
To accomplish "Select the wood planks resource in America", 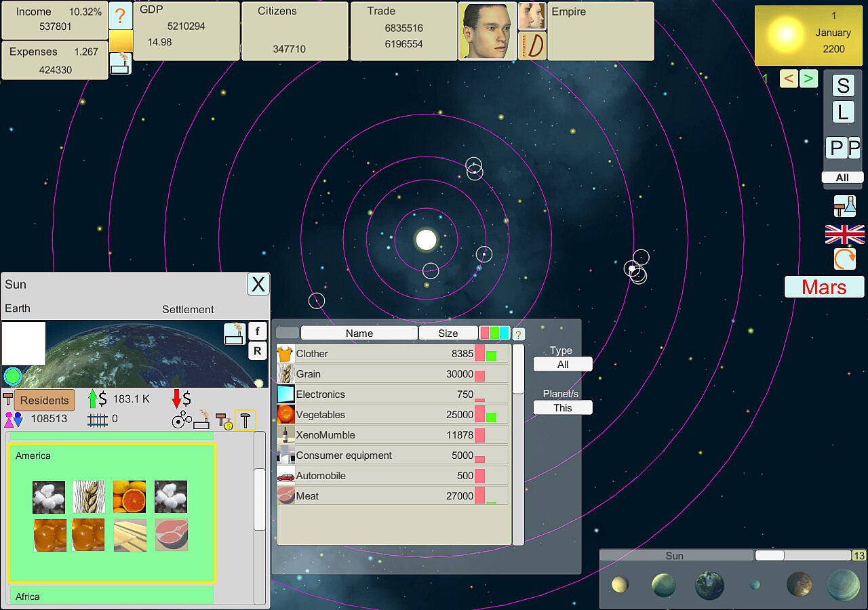I will tap(130, 535).
